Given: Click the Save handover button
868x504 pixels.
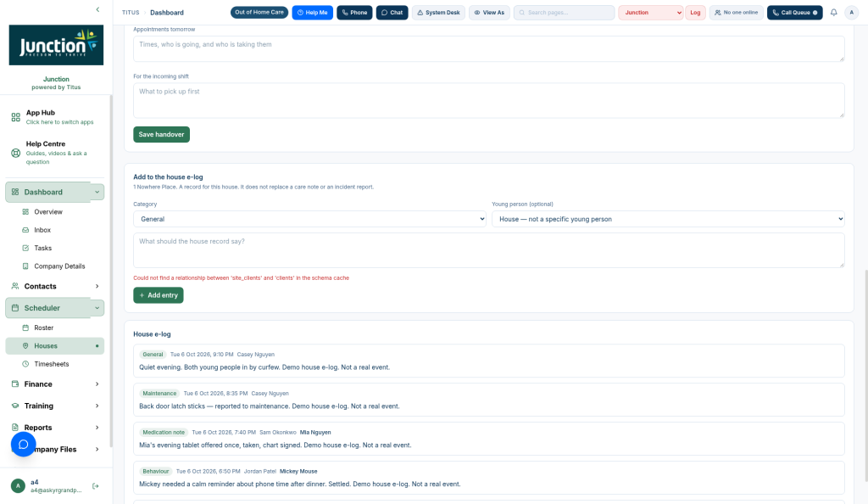Looking at the screenshot, I should click(x=162, y=134).
